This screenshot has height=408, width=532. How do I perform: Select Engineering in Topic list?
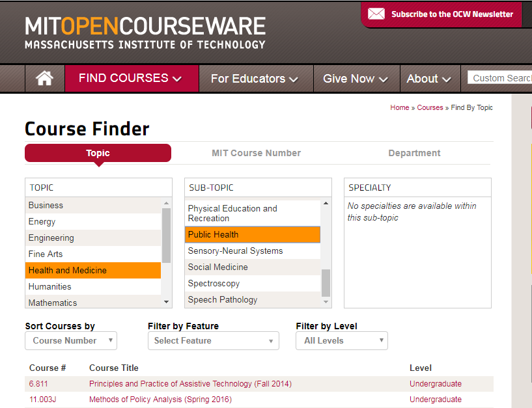coord(51,238)
